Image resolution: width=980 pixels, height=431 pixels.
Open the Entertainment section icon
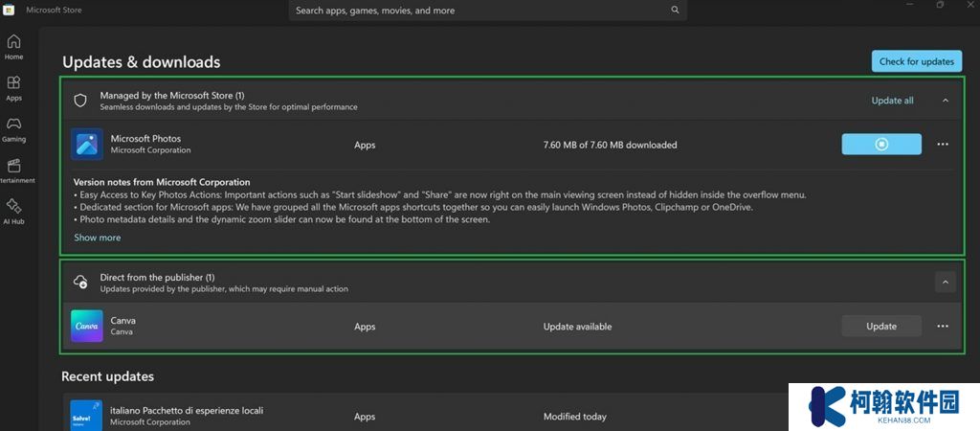13,166
